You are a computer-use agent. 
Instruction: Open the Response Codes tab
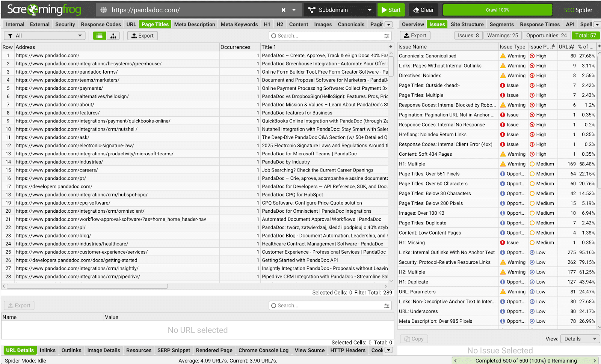pyautogui.click(x=101, y=24)
